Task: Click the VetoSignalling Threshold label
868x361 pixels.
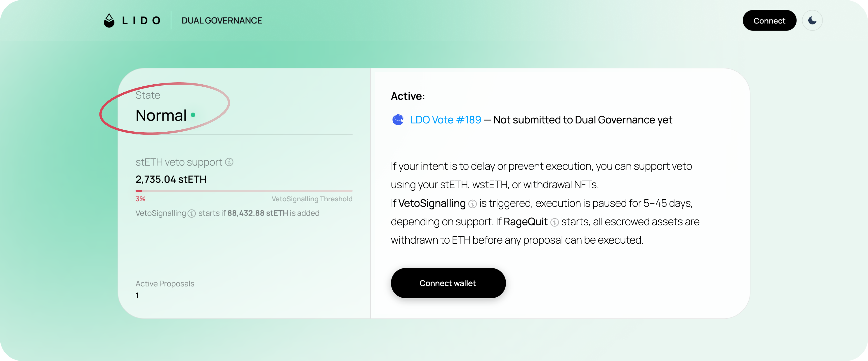Action: [x=312, y=199]
